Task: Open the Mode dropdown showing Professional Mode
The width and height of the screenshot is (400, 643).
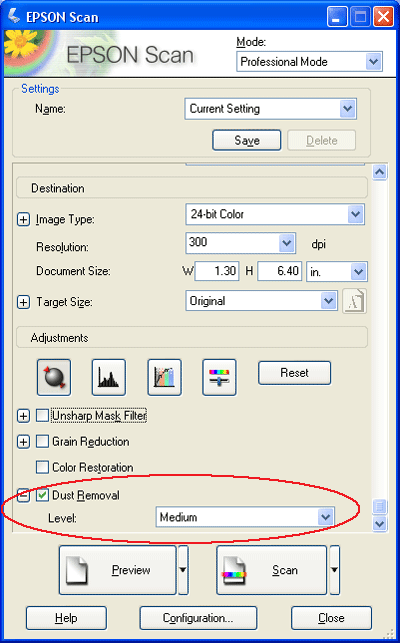Action: pyautogui.click(x=309, y=62)
